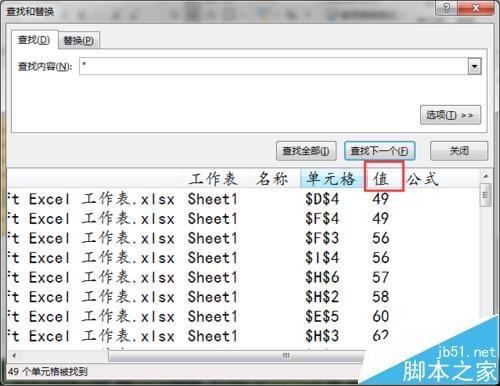Sort results by 公式 column header
The image size is (500, 386).
pyautogui.click(x=423, y=179)
